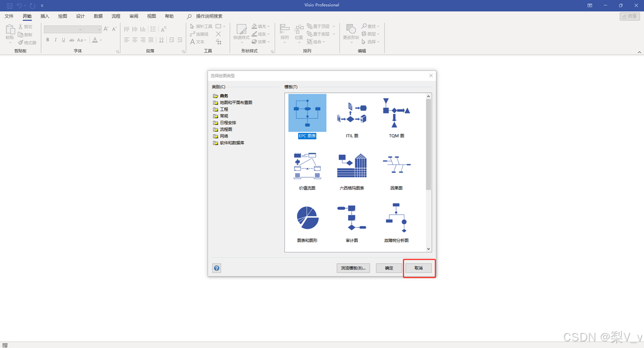Switch to the 绘图 ribbon tab

tap(62, 16)
